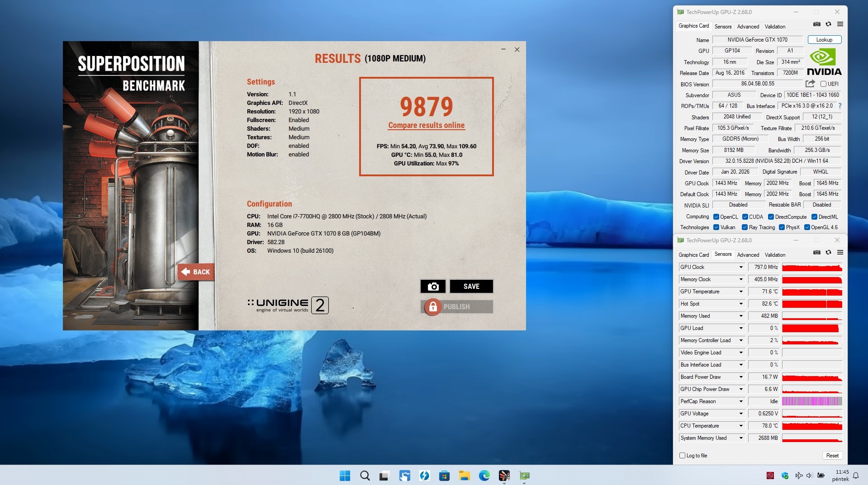Open the Memory Clock sensor dropdown
This screenshot has height=485, width=868.
pos(741,279)
